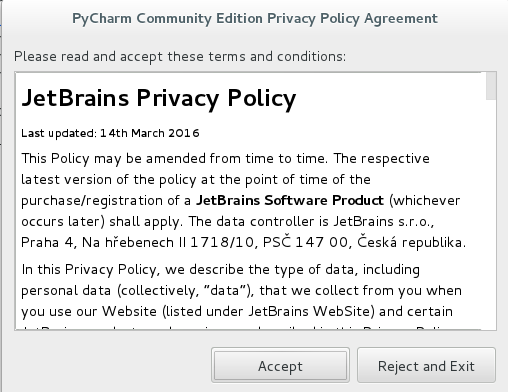Click the dialog title PyCharm Community Edition Privacy Policy Agreement
The width and height of the screenshot is (508, 392).
tap(255, 18)
